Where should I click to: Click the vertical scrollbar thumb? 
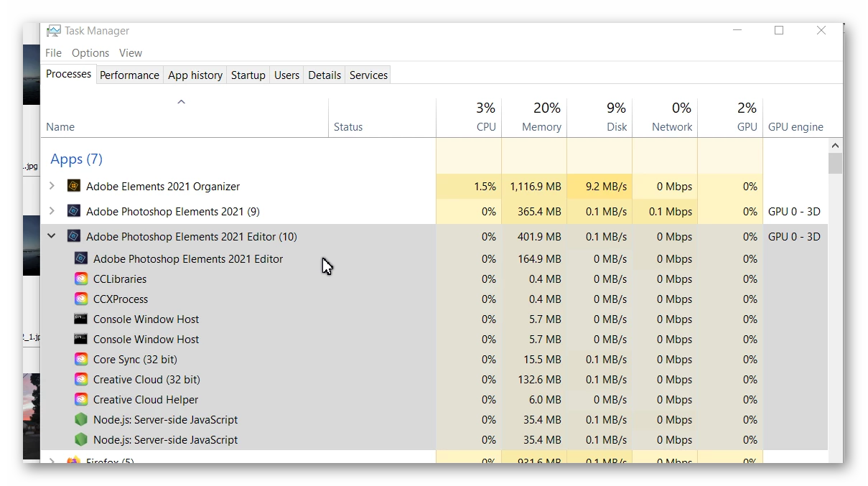pos(835,163)
